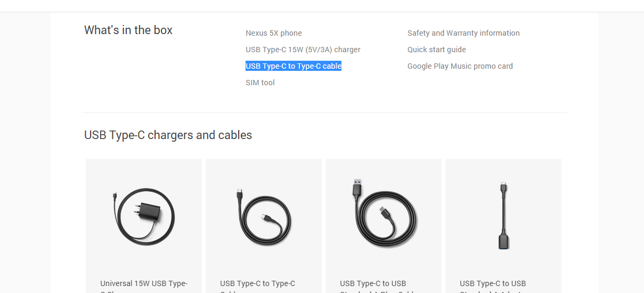Screen dimensions: 644x293
Task: Click the highlighted USB Type-C to Type-C cable text
Action: click(294, 66)
